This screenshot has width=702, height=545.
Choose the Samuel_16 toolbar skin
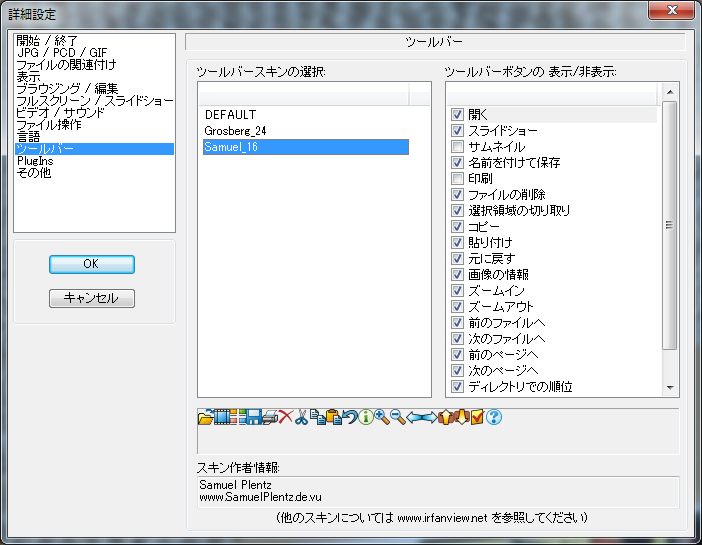(x=306, y=147)
